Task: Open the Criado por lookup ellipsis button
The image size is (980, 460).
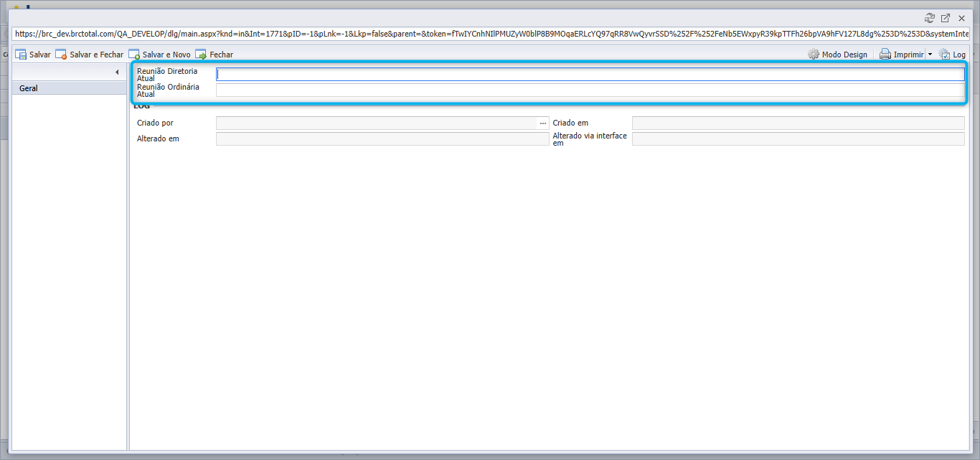Action: (543, 123)
